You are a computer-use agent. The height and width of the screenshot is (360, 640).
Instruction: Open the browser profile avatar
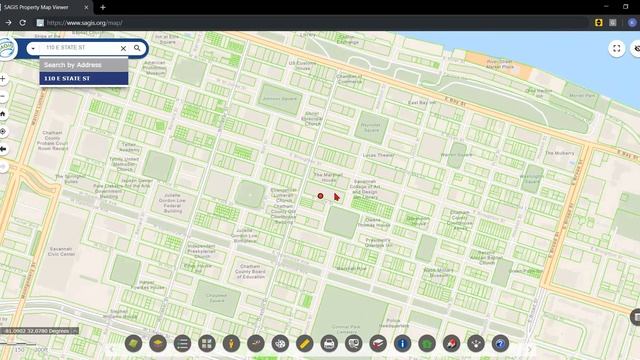click(632, 23)
